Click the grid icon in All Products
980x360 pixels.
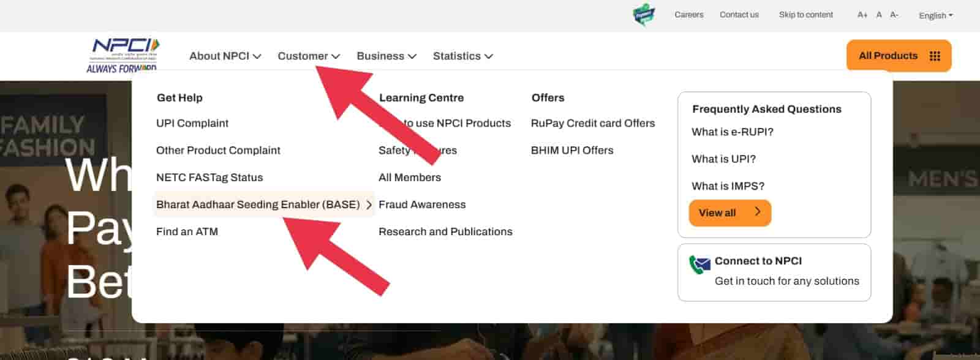point(935,56)
